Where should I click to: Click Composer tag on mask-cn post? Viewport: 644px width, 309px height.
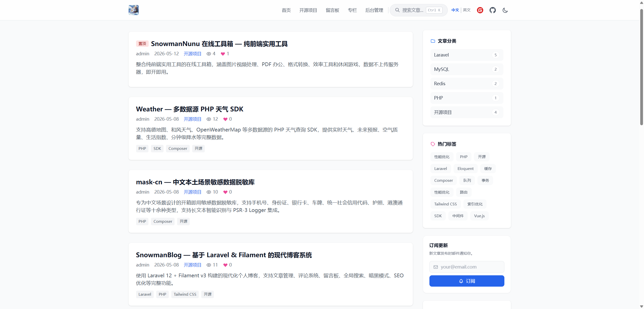point(163,222)
